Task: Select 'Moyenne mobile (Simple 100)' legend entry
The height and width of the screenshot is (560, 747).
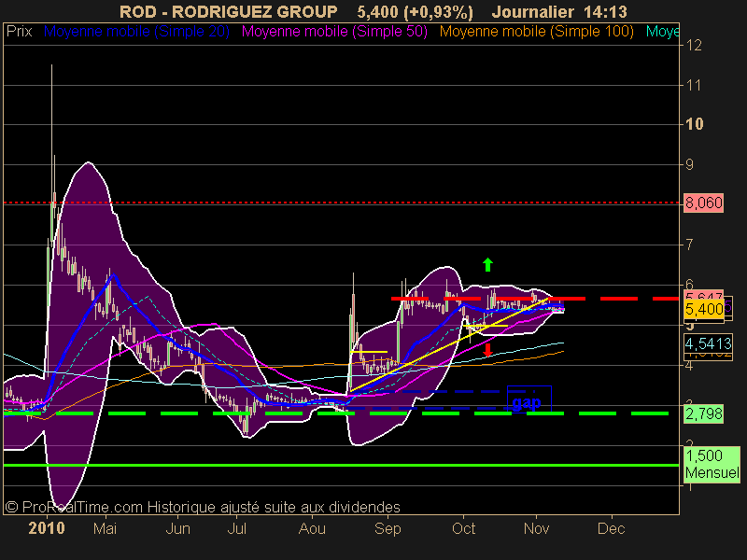Action: (537, 32)
